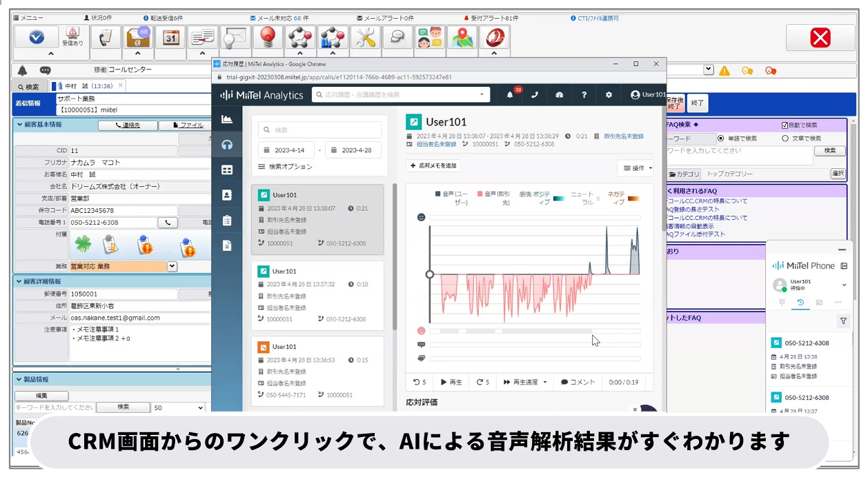
Task: Open the mail icon with 68 badge
Action: point(137,37)
